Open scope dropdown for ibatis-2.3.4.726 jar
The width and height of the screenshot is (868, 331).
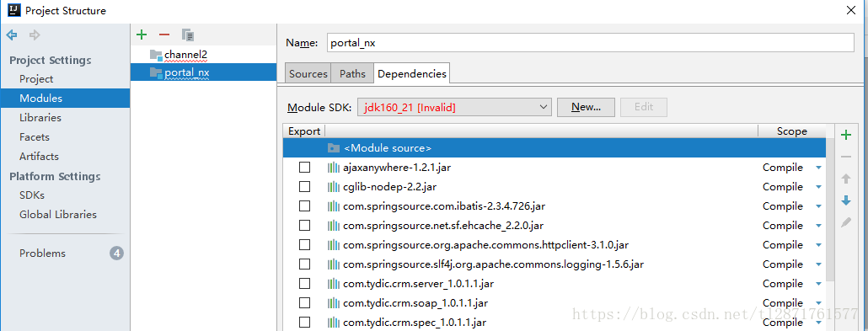[x=819, y=206]
